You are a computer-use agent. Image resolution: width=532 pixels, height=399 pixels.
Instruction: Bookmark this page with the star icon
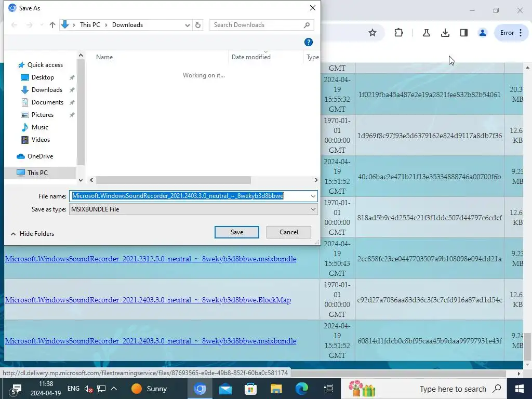tap(373, 33)
